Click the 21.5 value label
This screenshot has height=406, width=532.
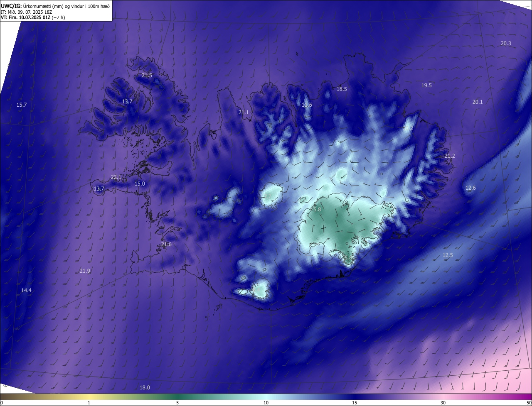click(x=147, y=76)
